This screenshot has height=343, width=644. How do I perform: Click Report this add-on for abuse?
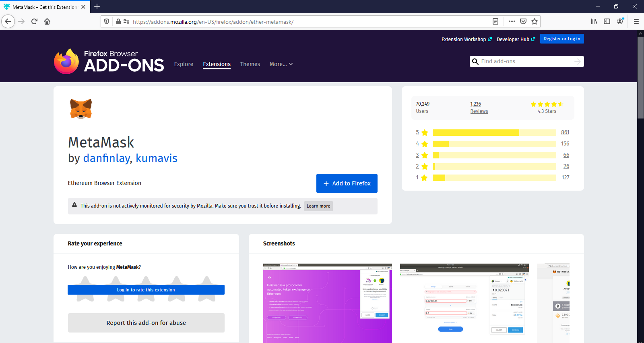click(146, 323)
